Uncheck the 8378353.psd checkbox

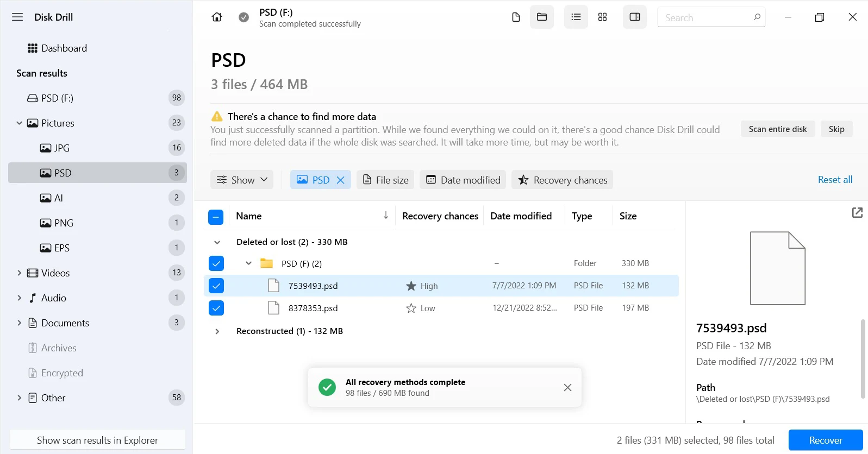216,308
